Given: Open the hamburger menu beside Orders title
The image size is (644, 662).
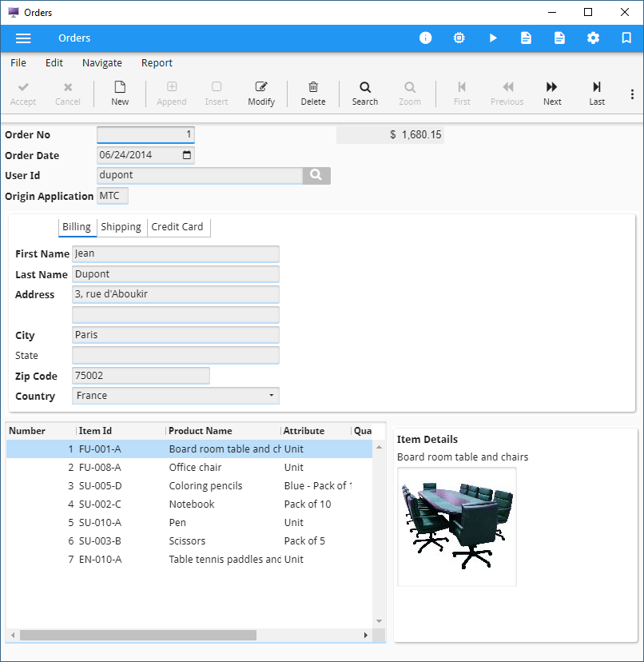Looking at the screenshot, I should point(23,38).
